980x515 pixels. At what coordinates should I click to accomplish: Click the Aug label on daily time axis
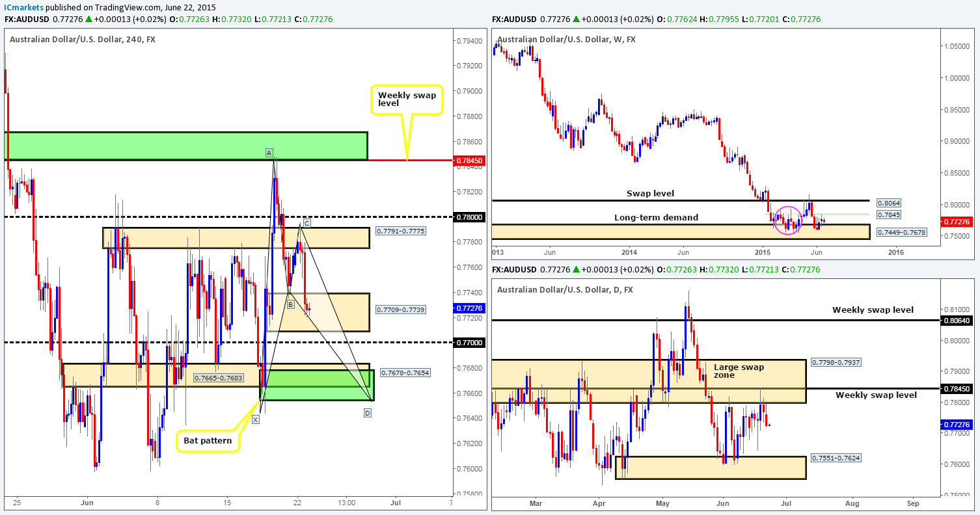click(852, 503)
